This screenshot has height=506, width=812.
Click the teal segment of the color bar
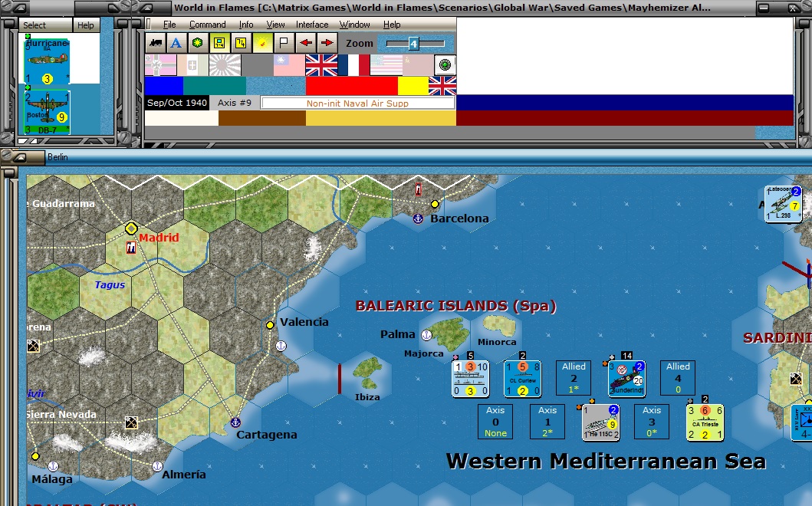point(215,85)
